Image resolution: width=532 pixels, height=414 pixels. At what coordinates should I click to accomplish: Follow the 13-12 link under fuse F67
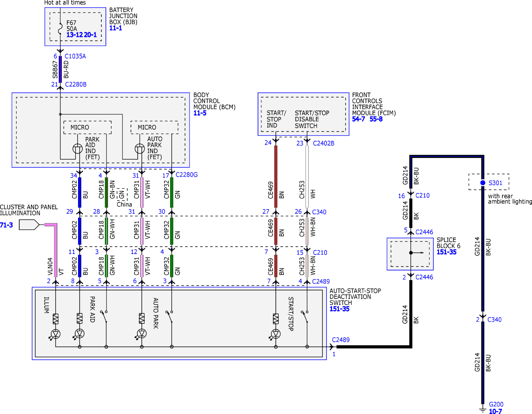tap(74, 35)
